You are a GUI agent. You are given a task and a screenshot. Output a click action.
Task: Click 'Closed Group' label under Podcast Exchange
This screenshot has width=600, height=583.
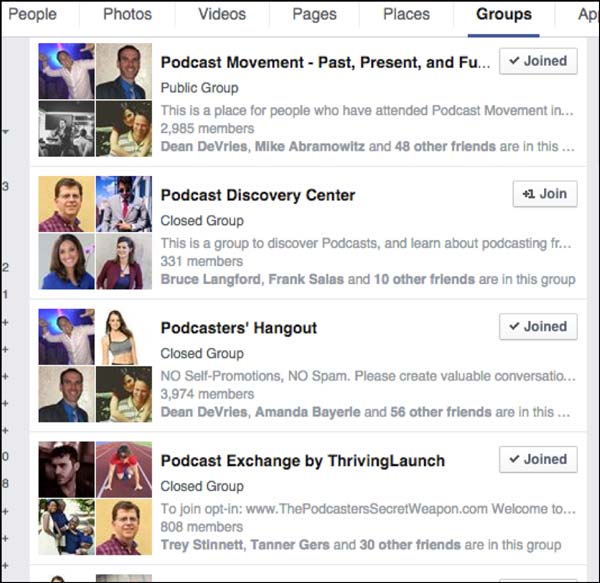(x=202, y=486)
